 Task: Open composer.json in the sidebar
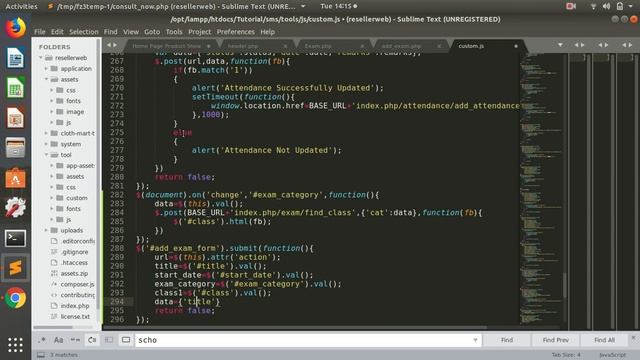(78, 284)
